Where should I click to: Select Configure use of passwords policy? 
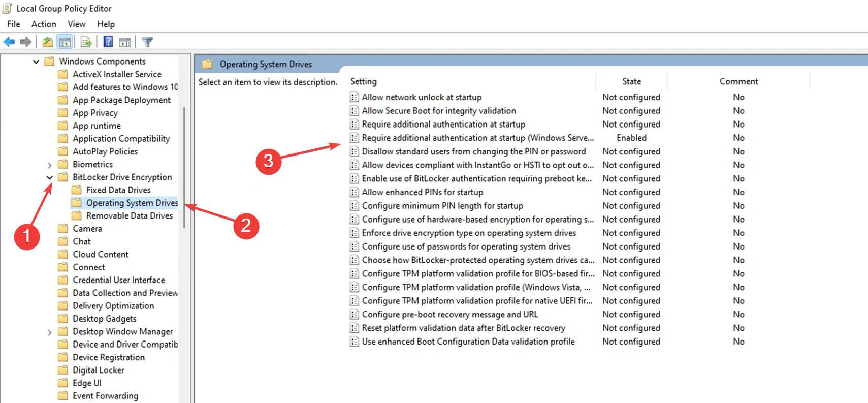click(466, 246)
